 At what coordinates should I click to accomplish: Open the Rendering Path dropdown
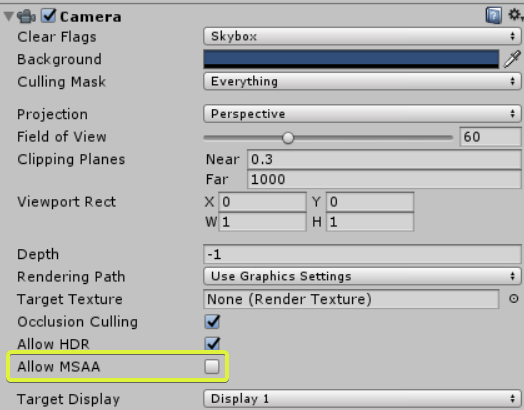(x=362, y=276)
